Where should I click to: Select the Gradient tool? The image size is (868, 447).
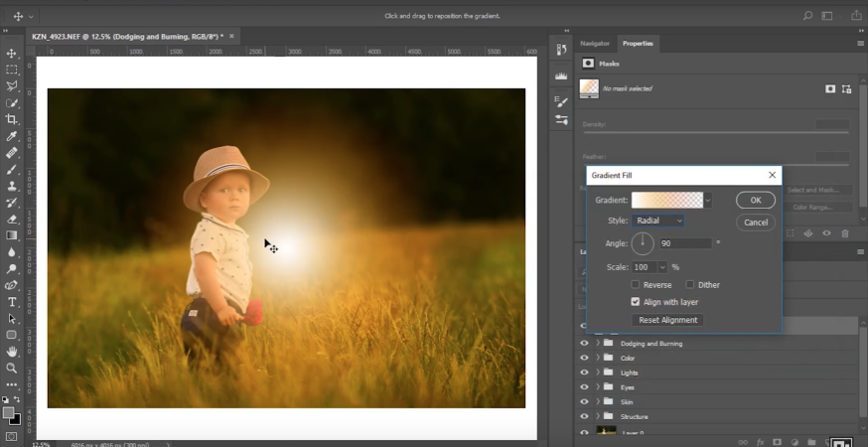pos(11,235)
